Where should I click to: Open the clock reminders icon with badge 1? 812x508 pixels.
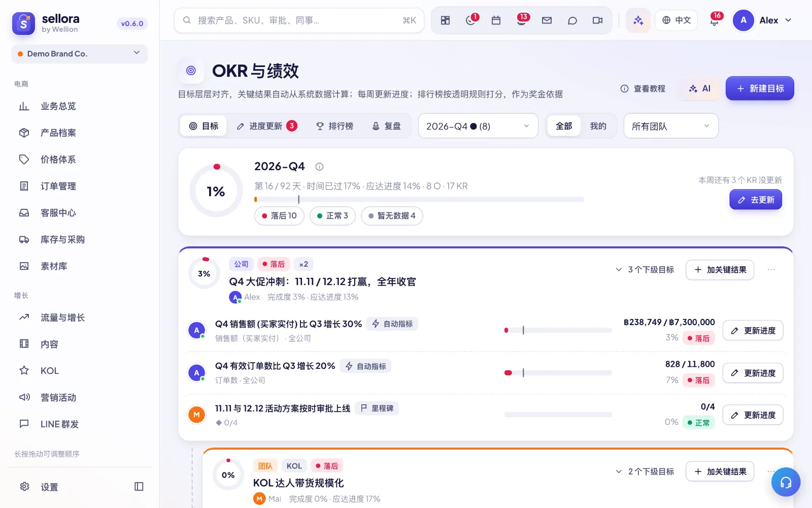pyautogui.click(x=471, y=20)
